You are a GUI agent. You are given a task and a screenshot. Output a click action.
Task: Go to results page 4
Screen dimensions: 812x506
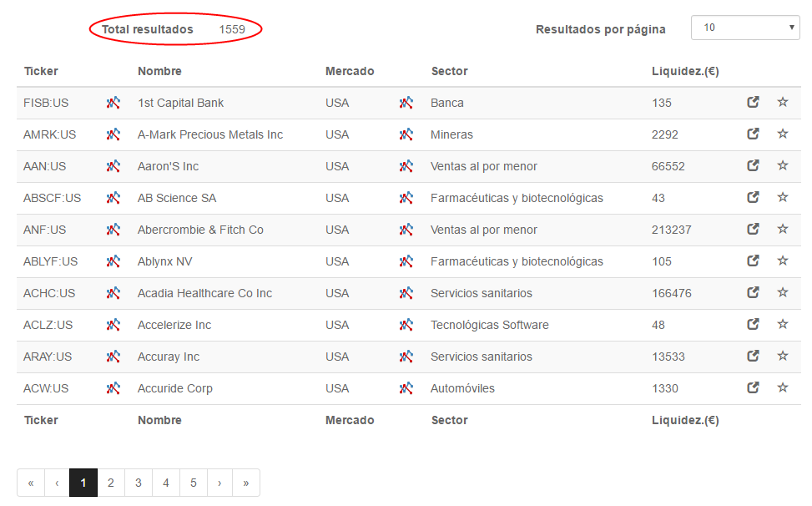[x=166, y=483]
